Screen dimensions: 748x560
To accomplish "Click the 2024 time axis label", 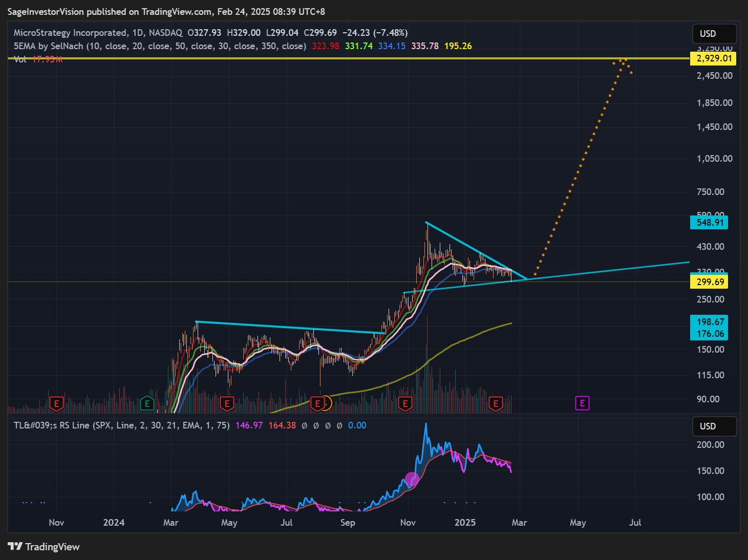I will coord(114,523).
